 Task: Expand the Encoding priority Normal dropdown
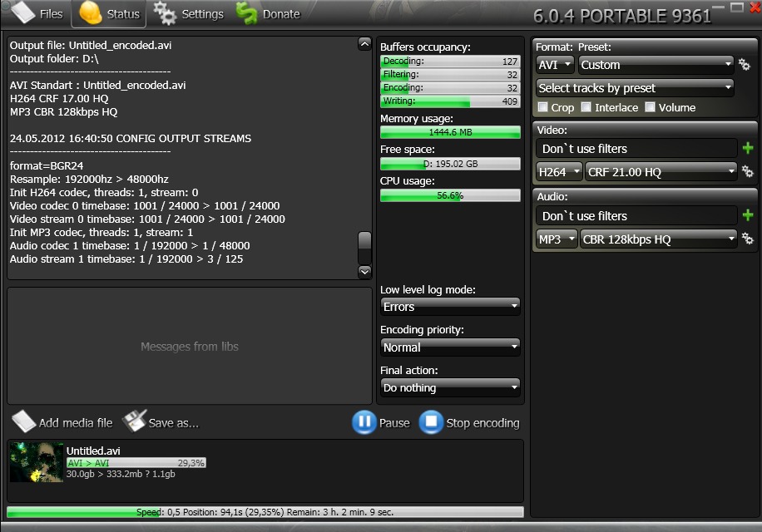click(x=449, y=347)
